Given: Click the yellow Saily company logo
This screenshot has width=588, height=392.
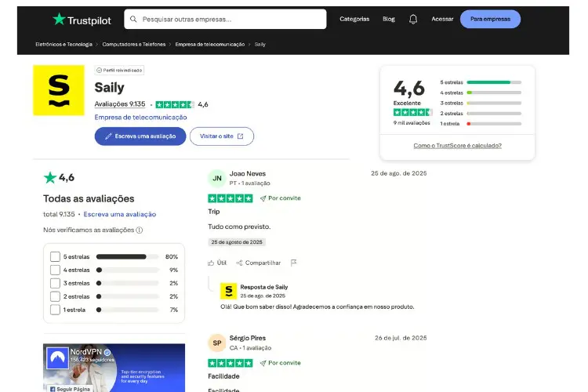Looking at the screenshot, I should pyautogui.click(x=59, y=90).
